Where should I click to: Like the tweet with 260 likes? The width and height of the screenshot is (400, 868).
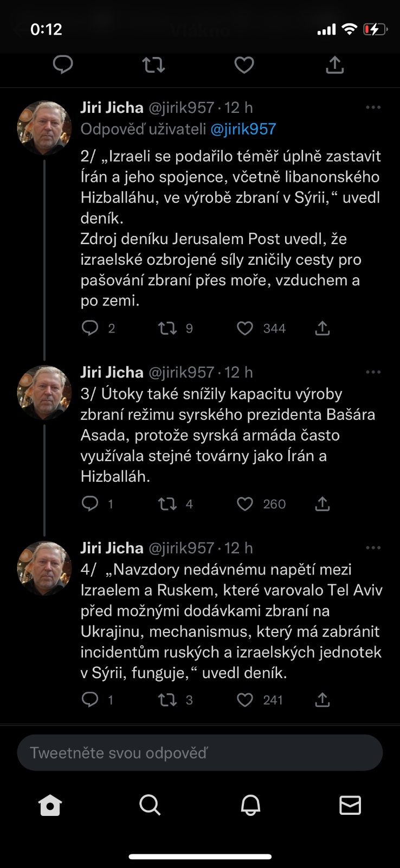pyautogui.click(x=245, y=504)
